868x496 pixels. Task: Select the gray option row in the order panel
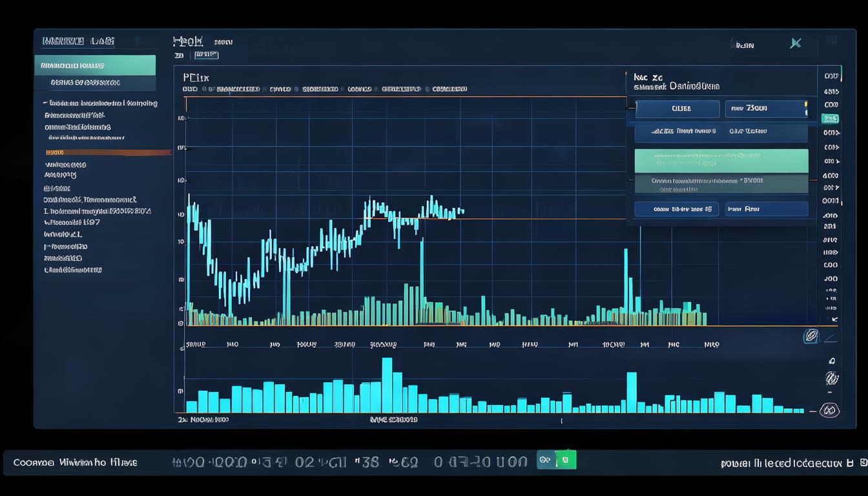[721, 184]
